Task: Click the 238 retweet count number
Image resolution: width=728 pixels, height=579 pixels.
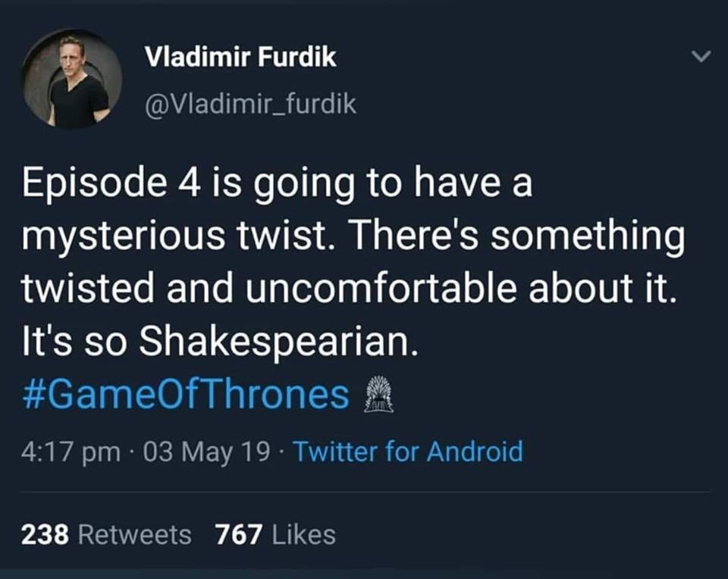Action: tap(45, 534)
